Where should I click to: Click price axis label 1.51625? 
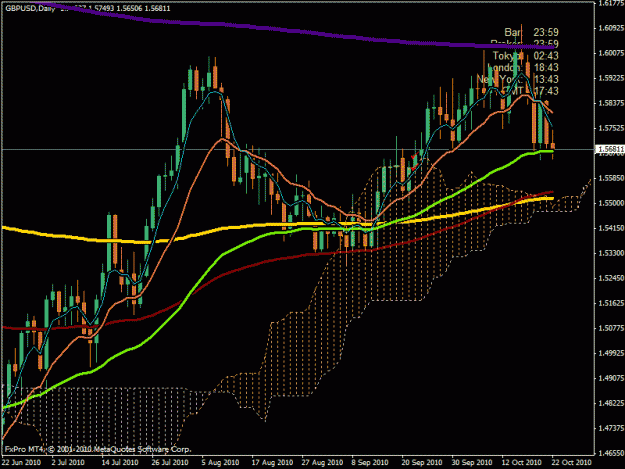(611, 303)
